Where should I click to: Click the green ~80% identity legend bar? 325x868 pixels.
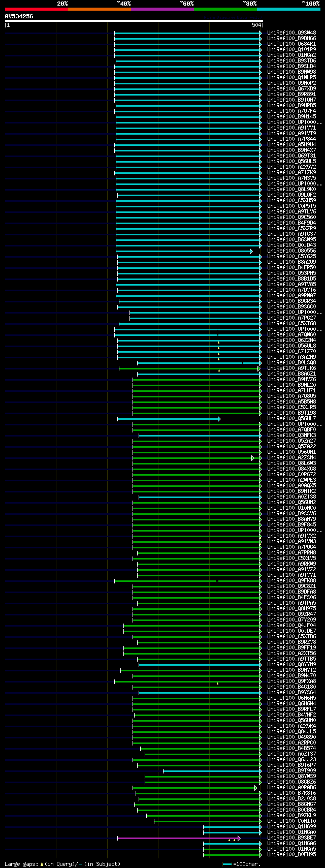tap(225, 9)
